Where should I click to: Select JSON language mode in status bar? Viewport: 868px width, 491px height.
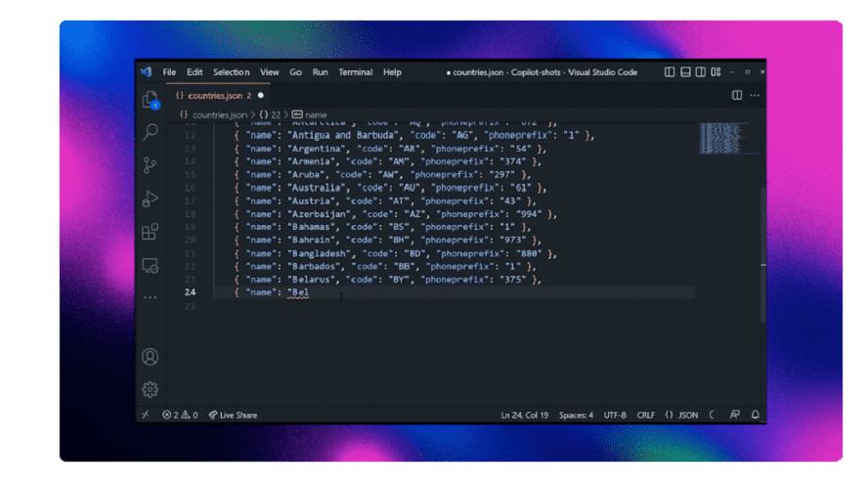click(682, 415)
